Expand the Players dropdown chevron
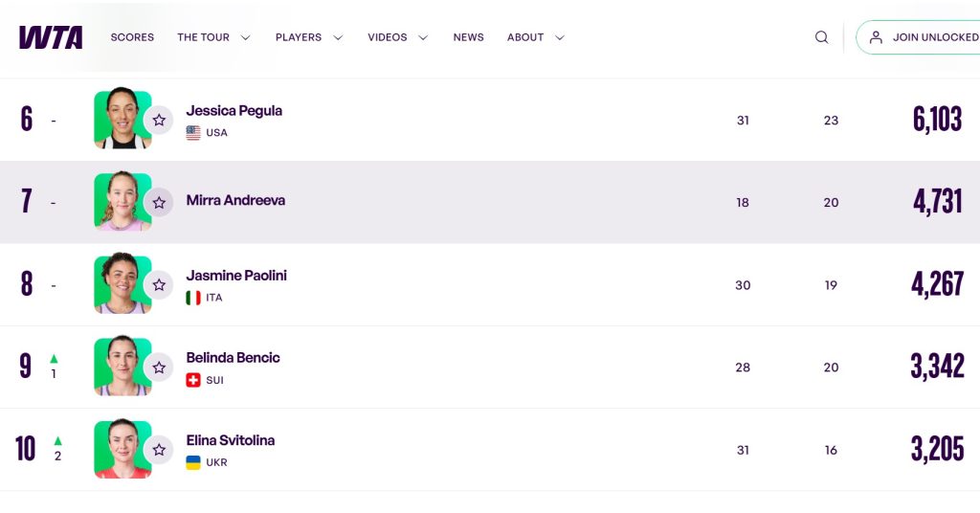The height and width of the screenshot is (513, 980). tap(338, 37)
